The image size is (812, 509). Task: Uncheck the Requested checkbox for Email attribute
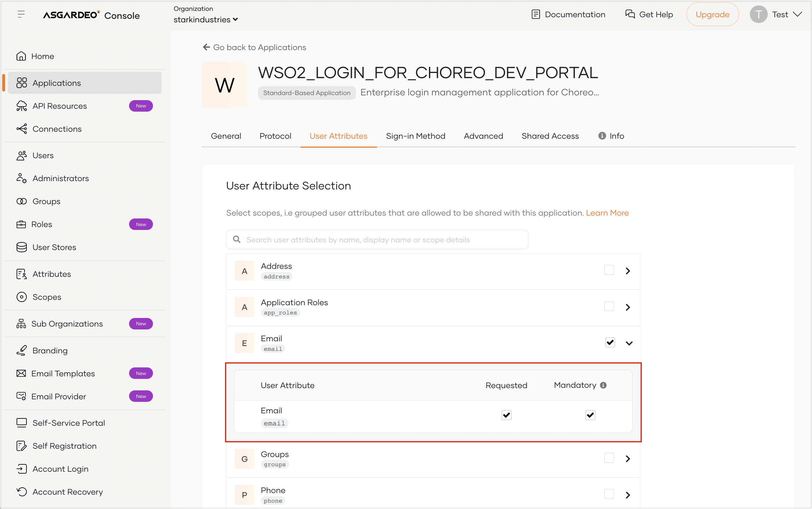point(507,415)
